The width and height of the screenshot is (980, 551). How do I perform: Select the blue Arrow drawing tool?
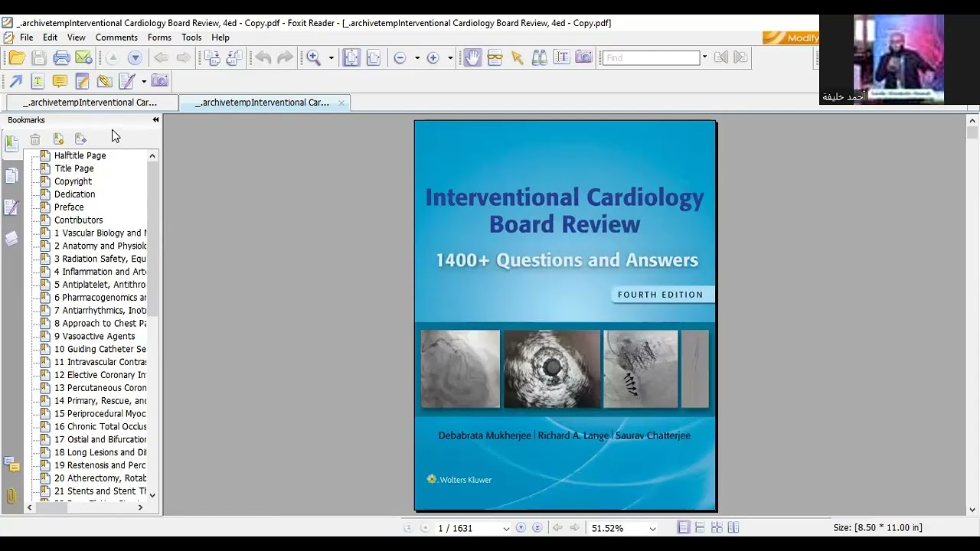[15, 80]
